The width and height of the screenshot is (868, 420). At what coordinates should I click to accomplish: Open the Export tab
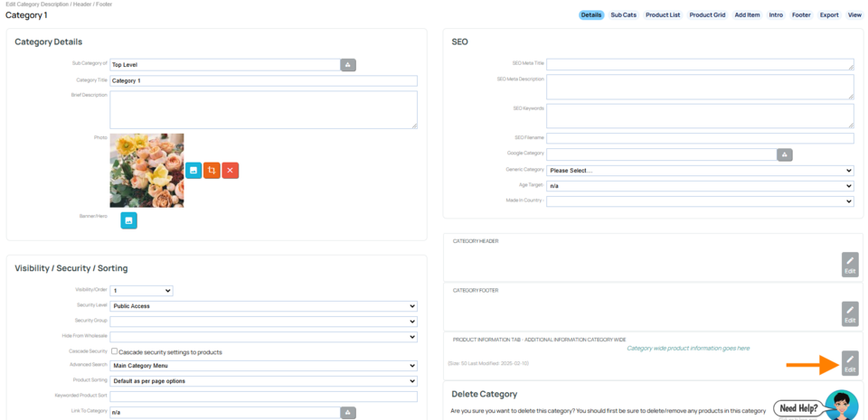pos(829,15)
